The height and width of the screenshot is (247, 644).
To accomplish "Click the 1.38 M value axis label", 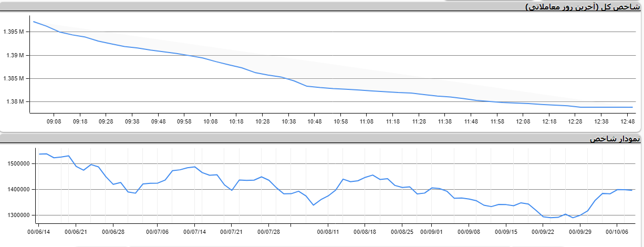I will coord(15,102).
